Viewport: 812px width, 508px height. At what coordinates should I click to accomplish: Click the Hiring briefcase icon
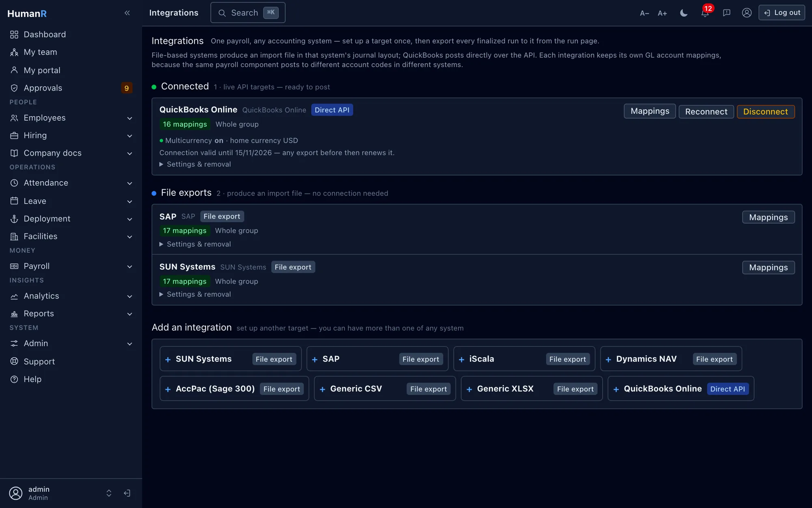[14, 135]
